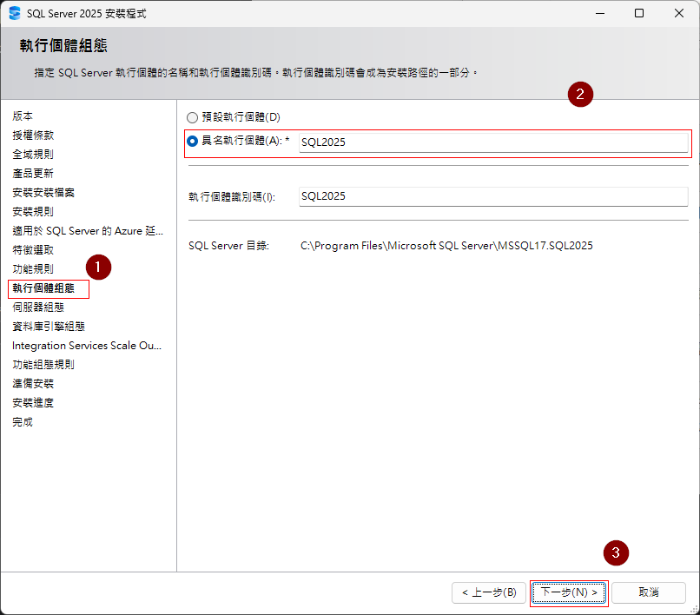Select 功能組態規則 step in sidebar
The width and height of the screenshot is (700, 615).
[43, 365]
